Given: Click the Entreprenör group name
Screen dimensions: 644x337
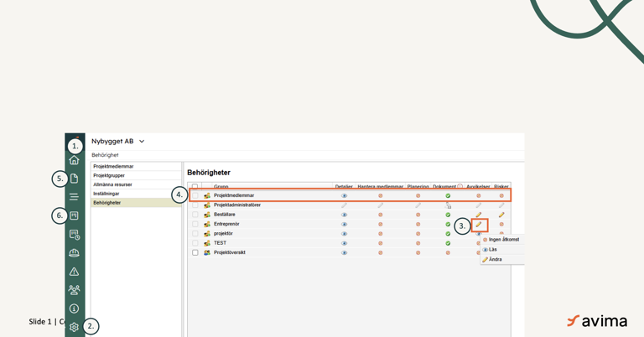Looking at the screenshot, I should tap(226, 225).
